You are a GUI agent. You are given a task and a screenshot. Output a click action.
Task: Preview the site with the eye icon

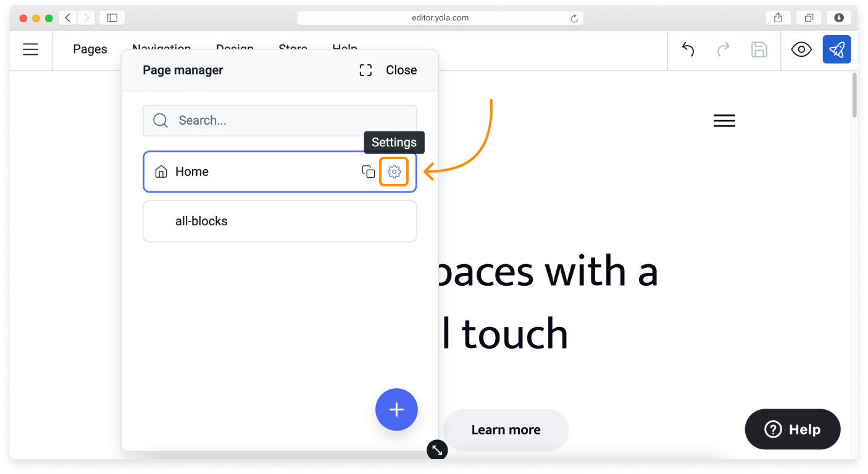coord(801,49)
